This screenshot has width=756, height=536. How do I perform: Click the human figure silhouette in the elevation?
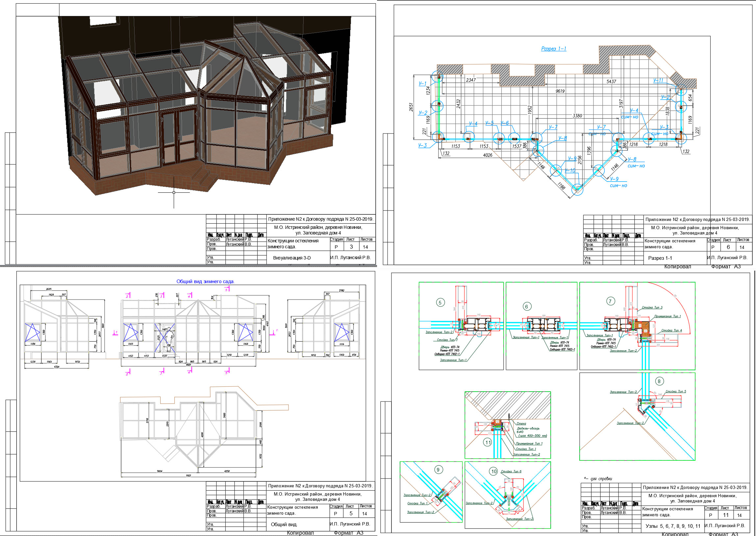pyautogui.click(x=169, y=339)
